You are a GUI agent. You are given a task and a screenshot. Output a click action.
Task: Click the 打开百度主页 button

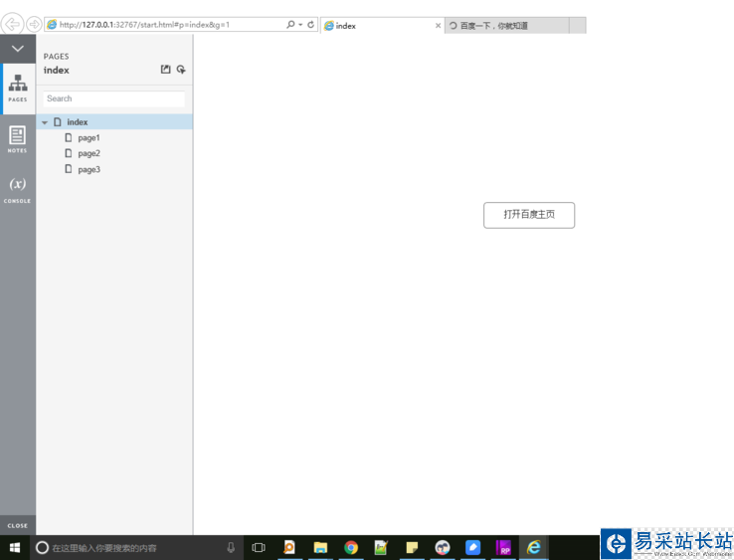[529, 216]
